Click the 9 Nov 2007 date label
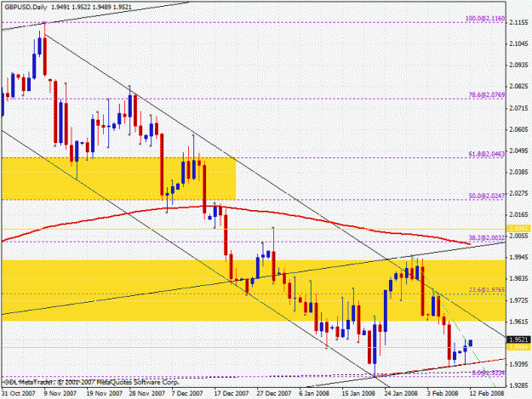This screenshot has width=532, height=399. 60,394
